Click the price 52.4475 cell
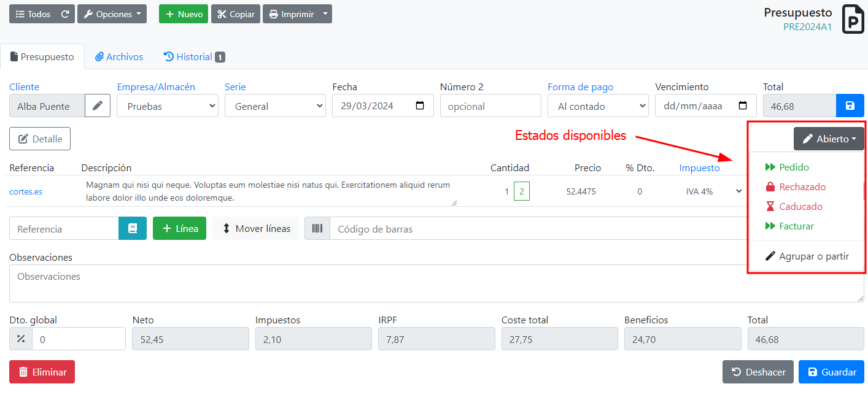The width and height of the screenshot is (868, 408). (x=581, y=191)
